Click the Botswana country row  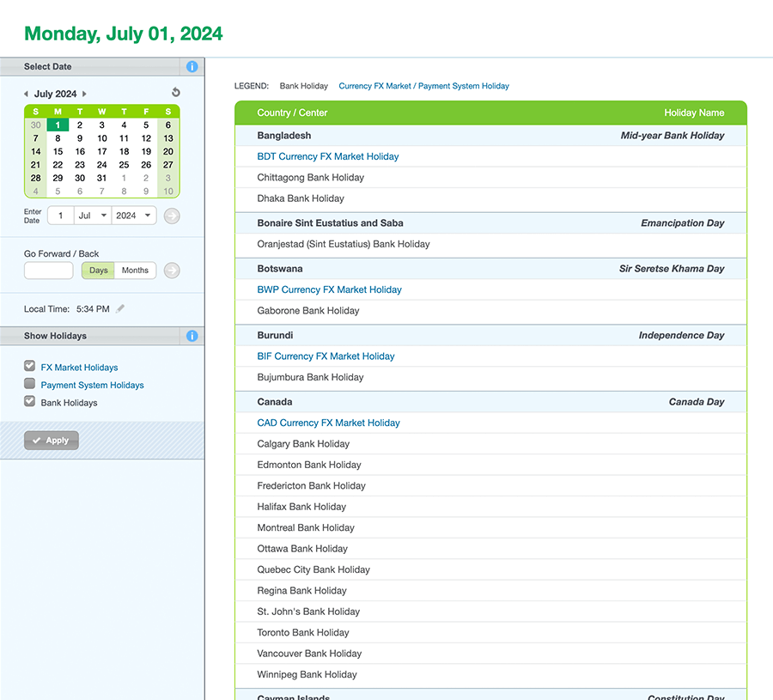click(490, 269)
